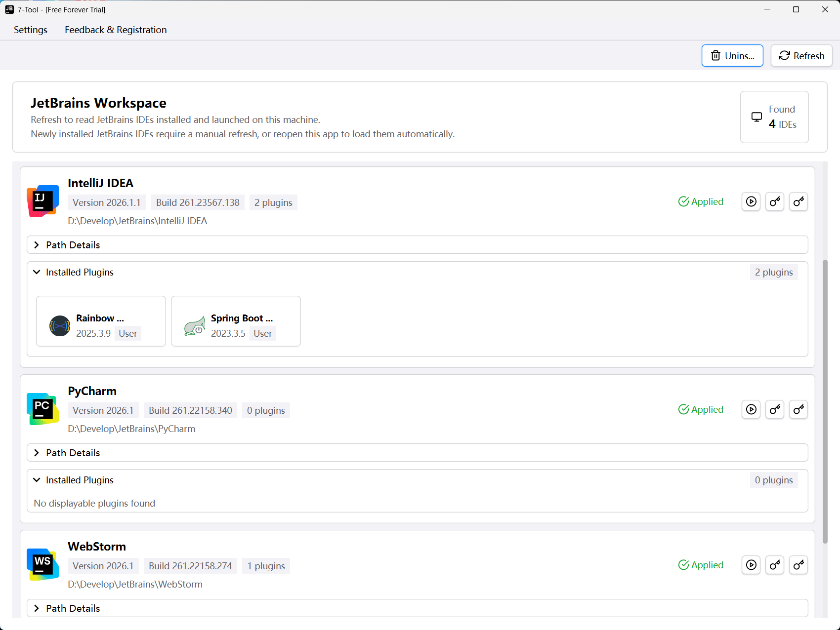The width and height of the screenshot is (840, 630).
Task: Click the second key icon for IntelliJ IDEA
Action: pyautogui.click(x=798, y=201)
